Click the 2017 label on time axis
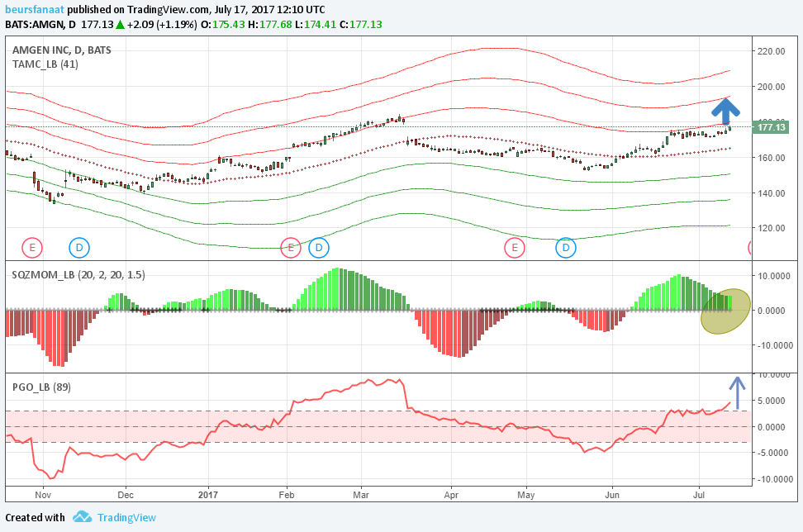This screenshot has width=803, height=532. pos(208,495)
